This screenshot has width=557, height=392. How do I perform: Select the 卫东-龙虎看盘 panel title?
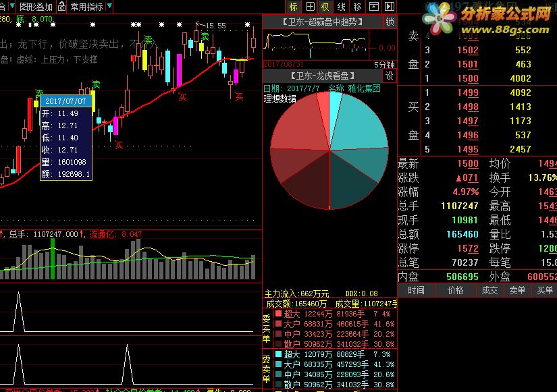323,76
